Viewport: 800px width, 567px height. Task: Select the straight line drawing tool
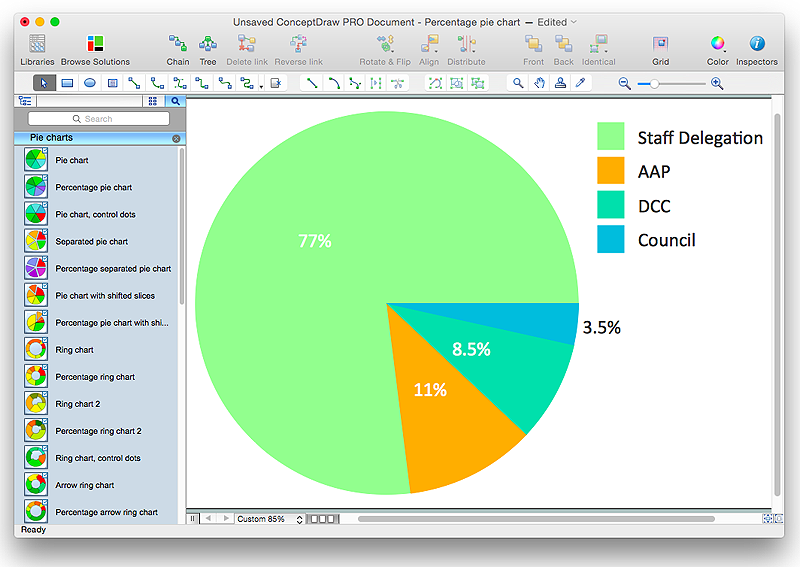[x=312, y=83]
